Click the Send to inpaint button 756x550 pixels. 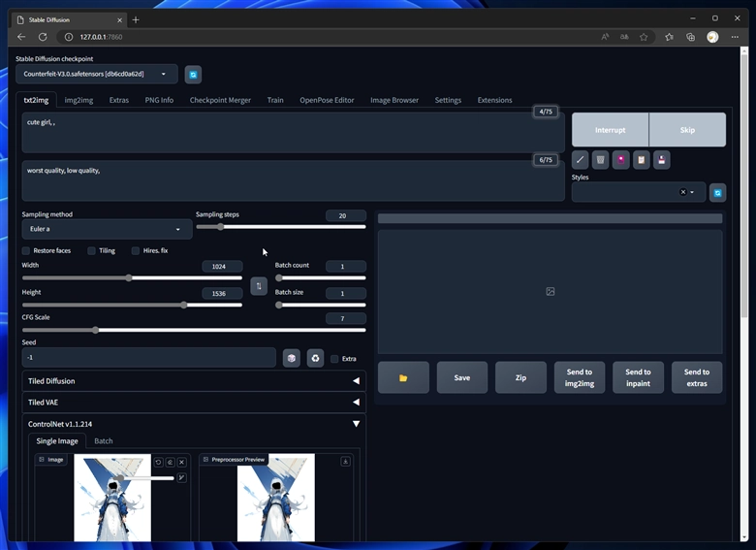(x=638, y=377)
